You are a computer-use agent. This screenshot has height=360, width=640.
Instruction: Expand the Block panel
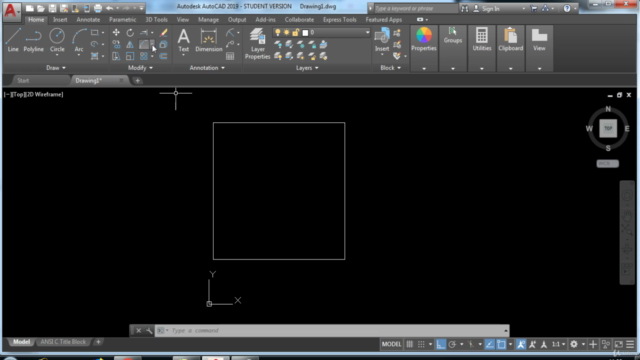(391, 68)
